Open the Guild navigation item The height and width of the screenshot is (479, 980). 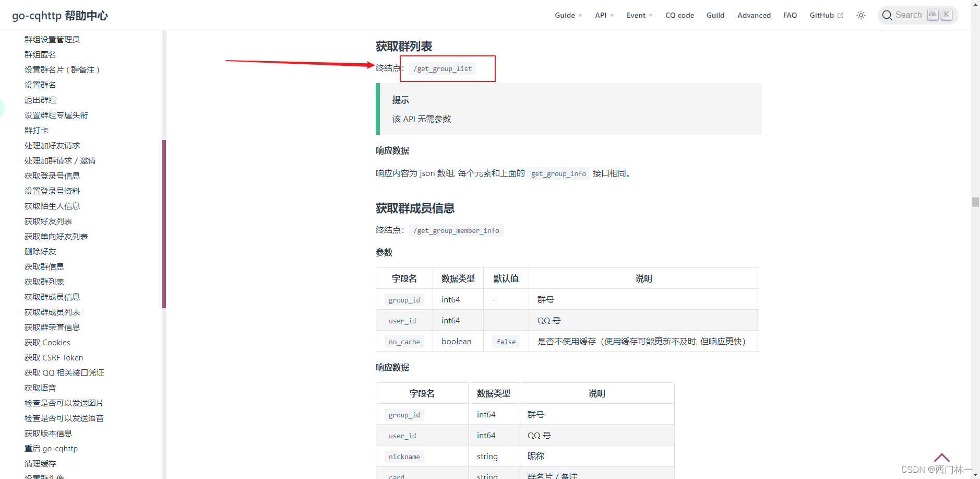[715, 15]
